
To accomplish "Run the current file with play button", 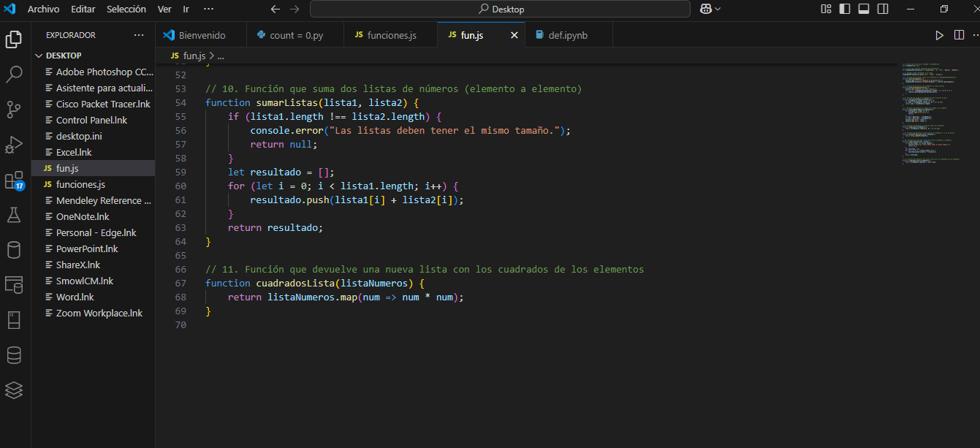I will [939, 35].
